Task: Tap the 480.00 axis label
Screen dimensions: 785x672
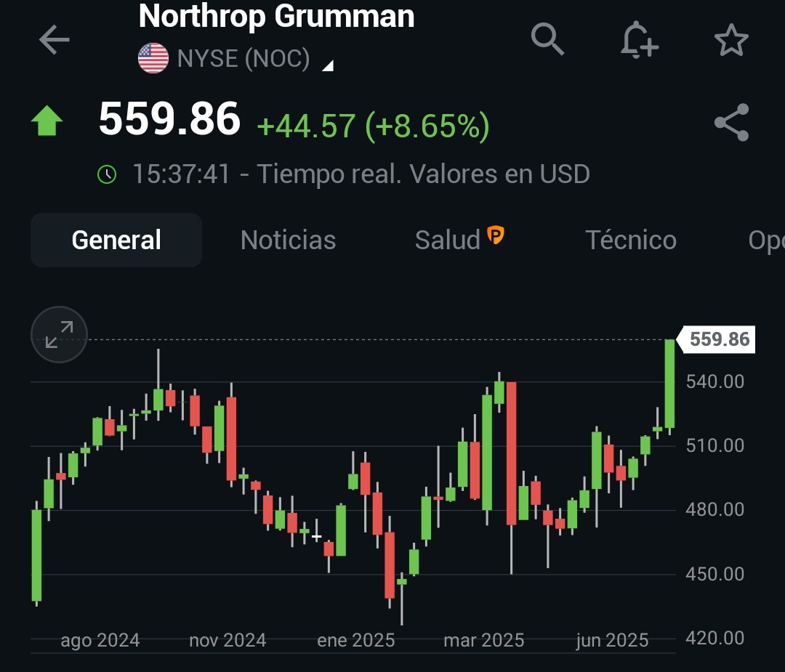Action: pyautogui.click(x=715, y=509)
